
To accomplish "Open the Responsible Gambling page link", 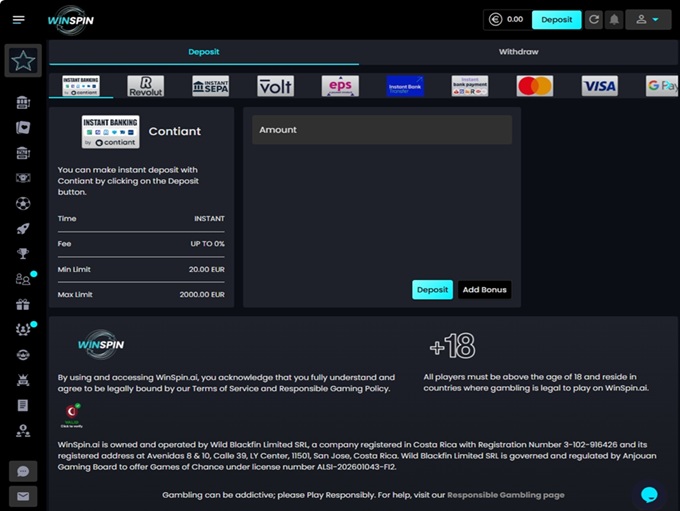I will (x=506, y=495).
